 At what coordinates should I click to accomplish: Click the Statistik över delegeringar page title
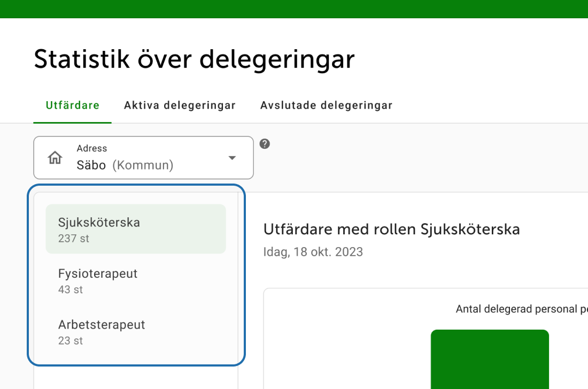[x=194, y=59]
